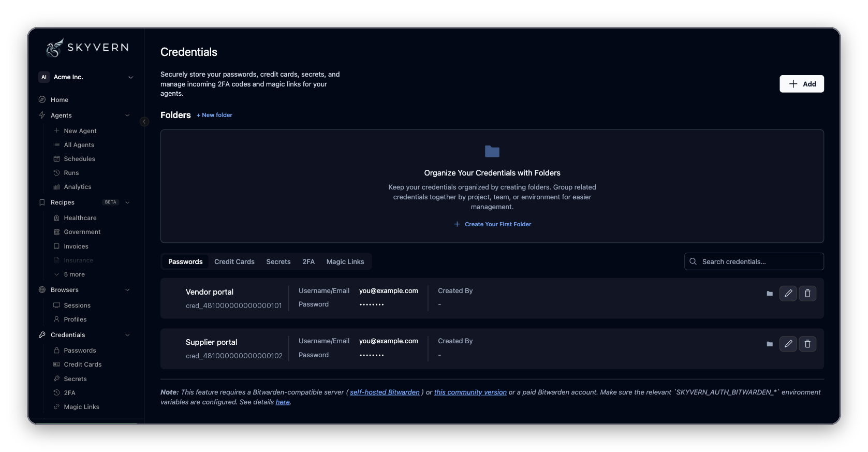868x452 pixels.
Task: Edit the Vendor portal credential
Action: 788,294
